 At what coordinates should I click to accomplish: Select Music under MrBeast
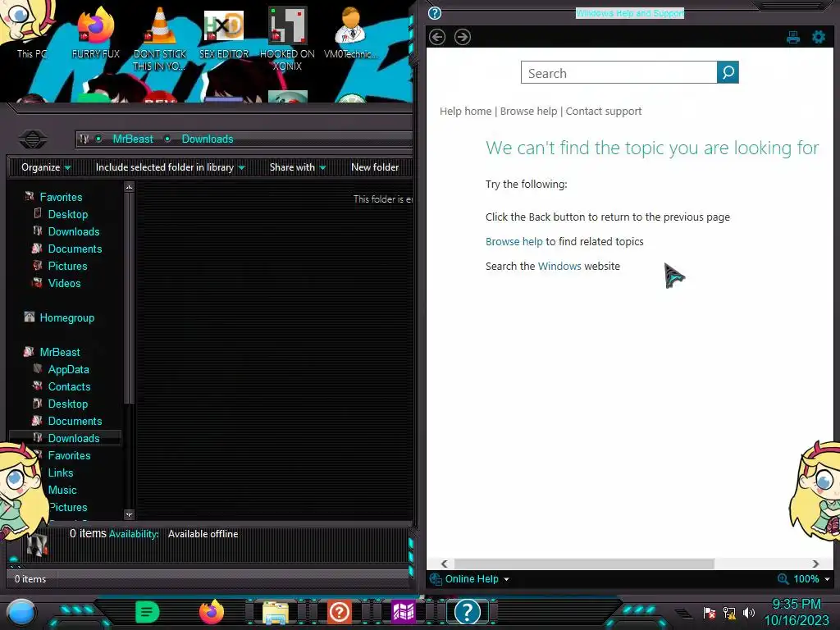[x=62, y=490]
